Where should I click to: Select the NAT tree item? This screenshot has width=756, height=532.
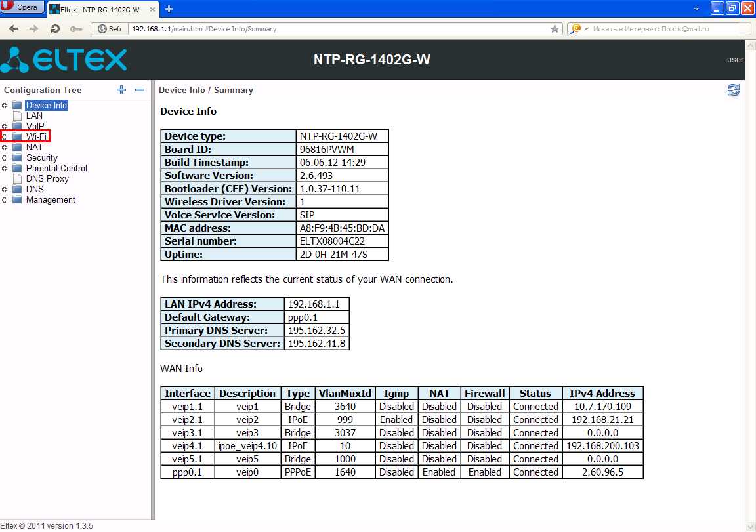click(x=34, y=147)
